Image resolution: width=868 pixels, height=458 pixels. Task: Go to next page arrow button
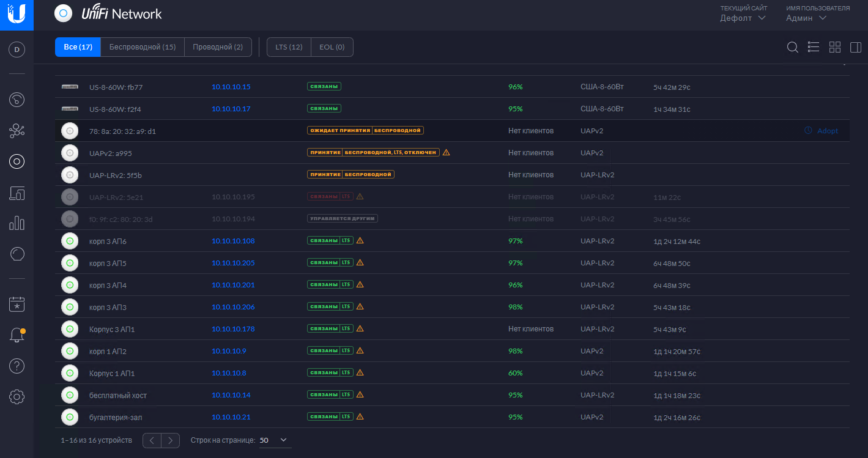point(171,440)
